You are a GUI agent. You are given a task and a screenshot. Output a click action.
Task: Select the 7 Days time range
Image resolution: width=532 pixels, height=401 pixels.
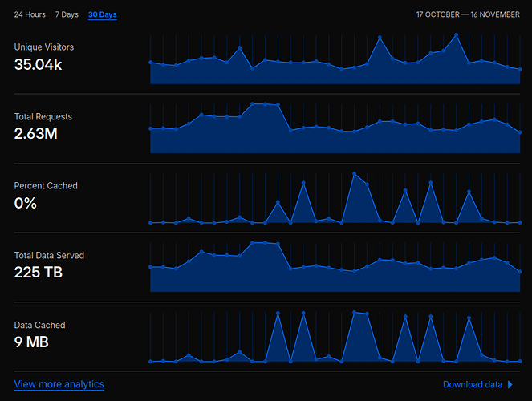67,14
